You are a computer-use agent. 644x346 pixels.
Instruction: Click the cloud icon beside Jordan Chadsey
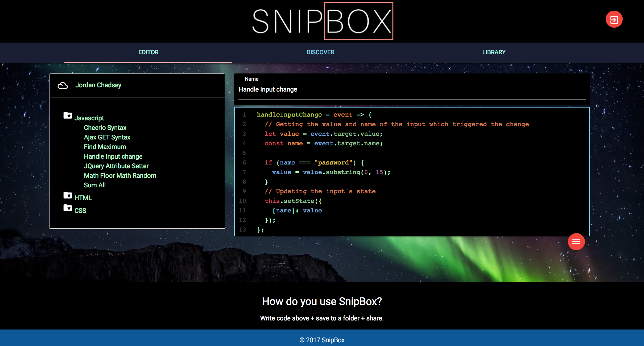(63, 85)
